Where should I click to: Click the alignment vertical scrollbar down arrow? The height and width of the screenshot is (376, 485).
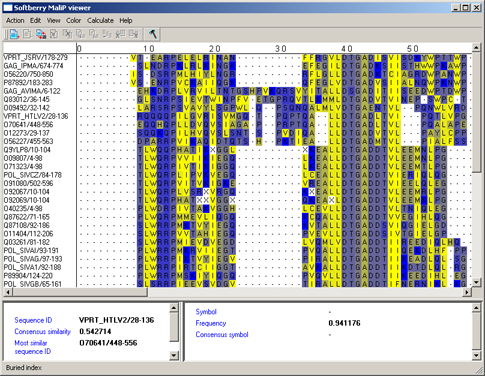pos(476,283)
